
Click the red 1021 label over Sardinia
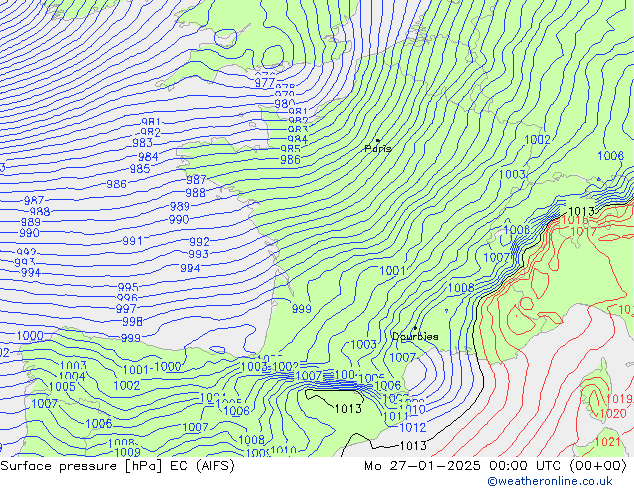click(607, 441)
